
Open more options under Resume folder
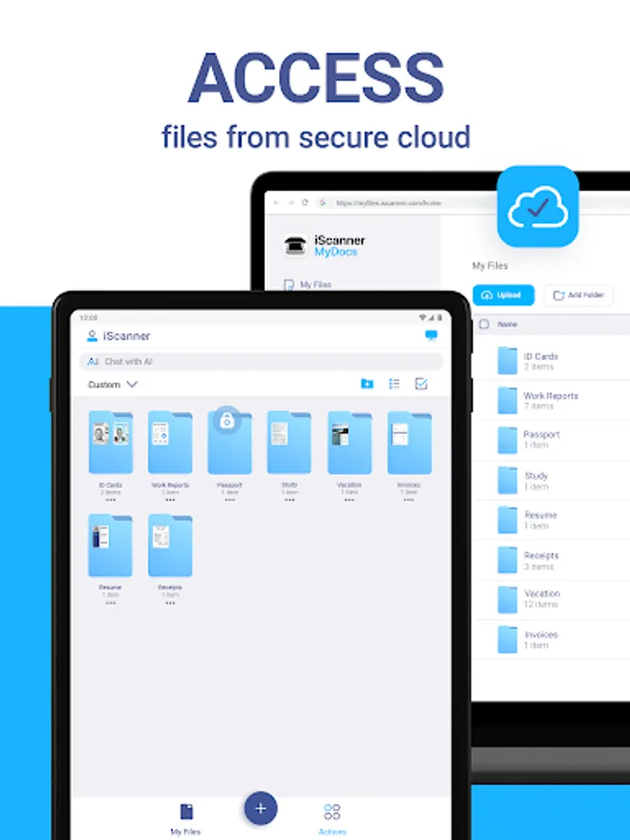coord(110,603)
